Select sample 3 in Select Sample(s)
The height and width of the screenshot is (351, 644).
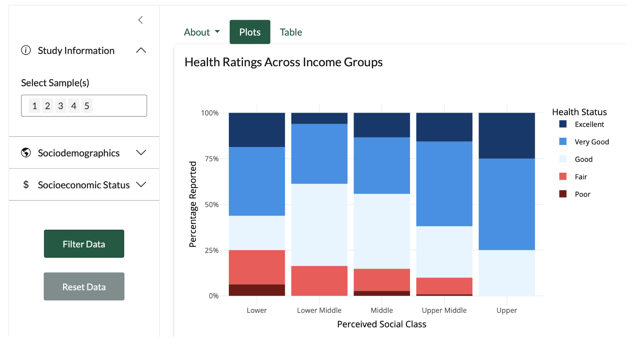[61, 106]
